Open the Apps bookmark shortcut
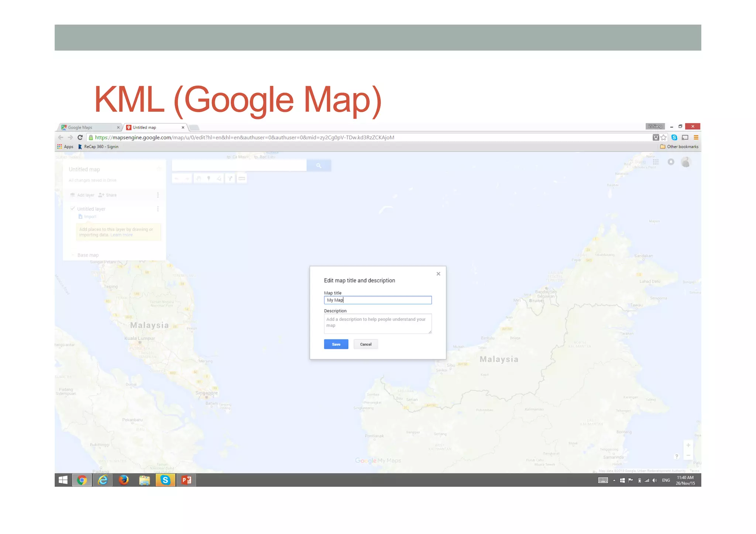Image resolution: width=756 pixels, height=534 pixels. [65, 147]
